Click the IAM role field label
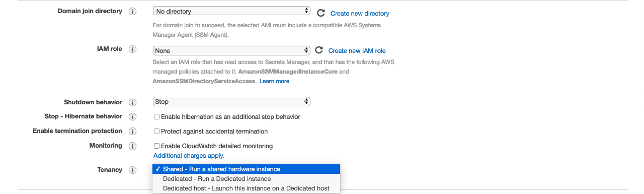This screenshot has height=194, width=644. coord(110,49)
